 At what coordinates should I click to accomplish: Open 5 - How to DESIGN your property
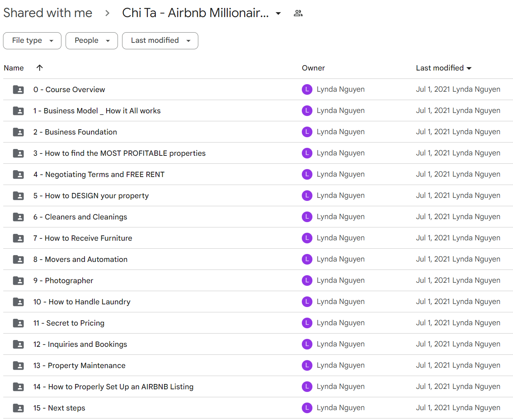tap(91, 196)
